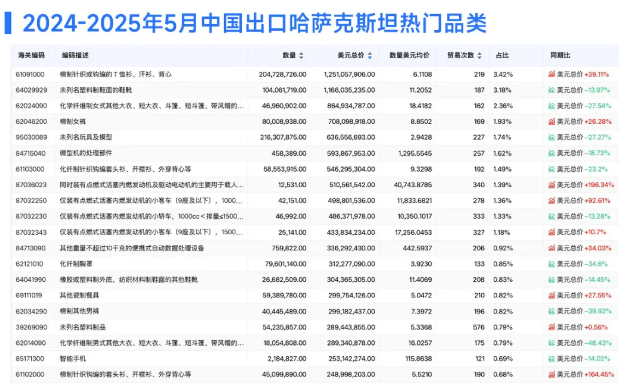Click trend chart icon in row 87032343
This screenshot has width=619, height=383.
[551, 232]
